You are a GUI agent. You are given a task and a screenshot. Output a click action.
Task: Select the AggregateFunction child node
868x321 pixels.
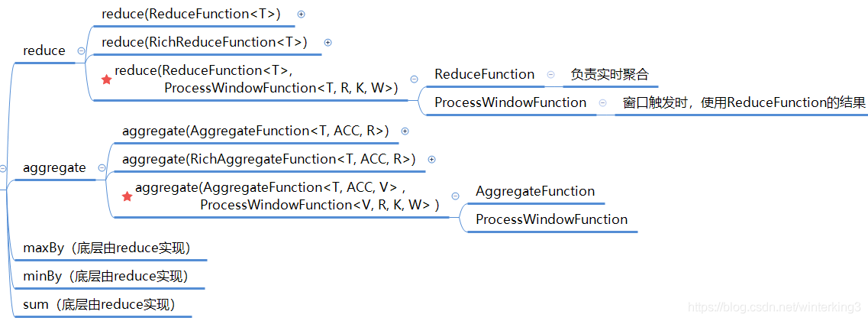(535, 191)
